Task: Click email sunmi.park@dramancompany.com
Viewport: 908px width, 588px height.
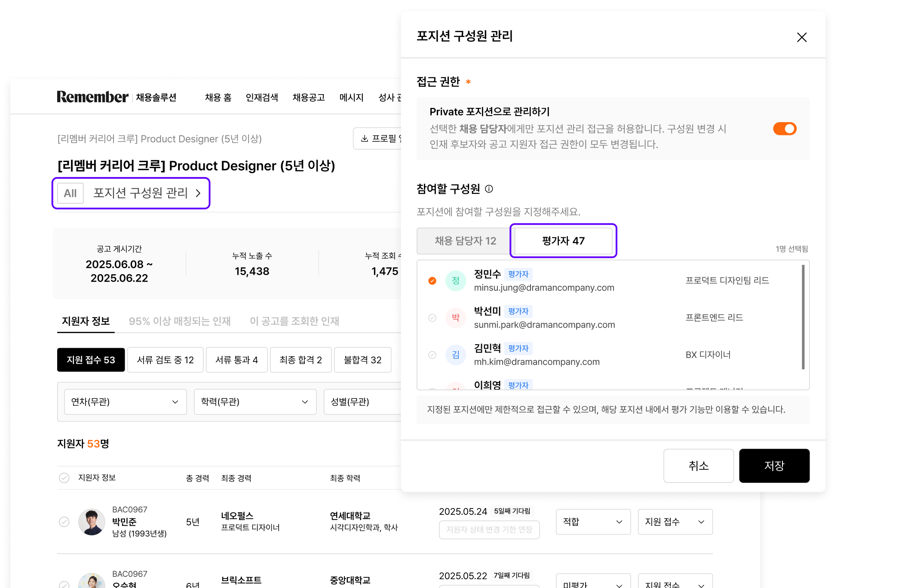Action: point(544,325)
